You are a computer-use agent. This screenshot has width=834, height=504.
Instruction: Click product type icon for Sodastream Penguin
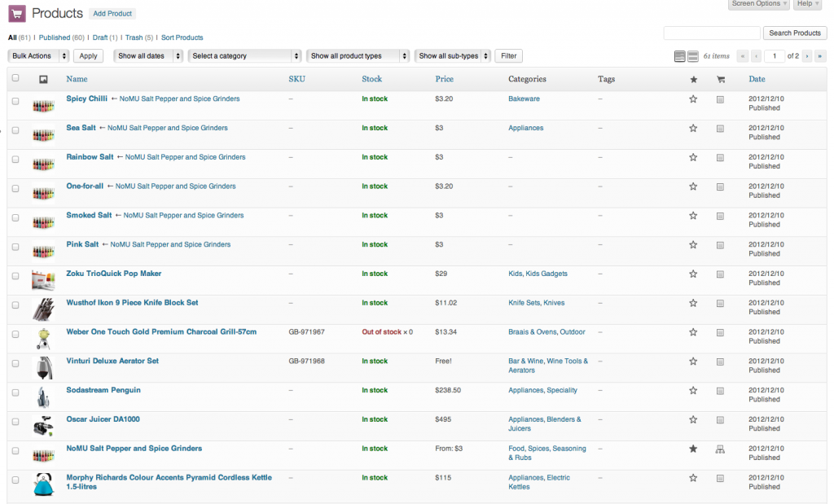[x=720, y=391]
